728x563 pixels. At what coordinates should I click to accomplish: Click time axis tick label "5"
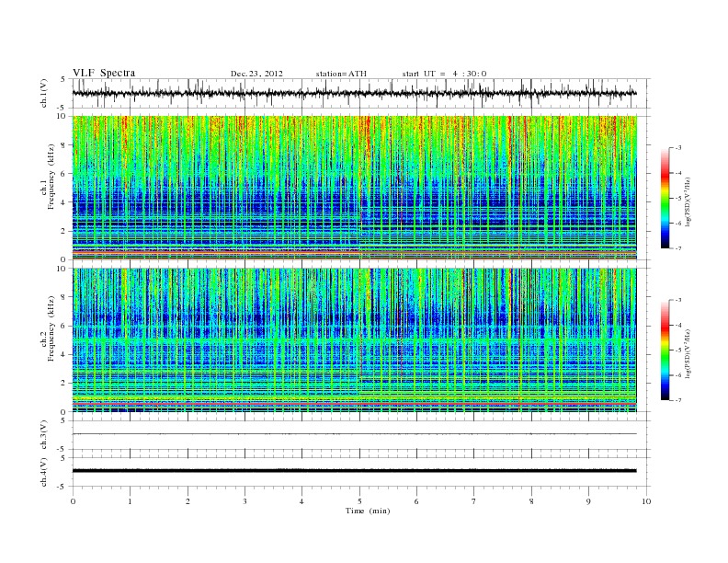[359, 501]
